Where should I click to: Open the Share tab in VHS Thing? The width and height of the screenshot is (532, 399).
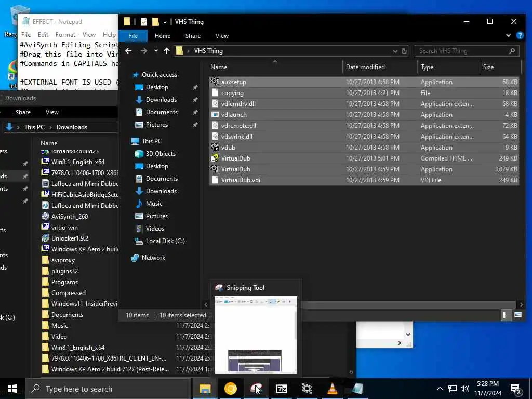(x=193, y=36)
